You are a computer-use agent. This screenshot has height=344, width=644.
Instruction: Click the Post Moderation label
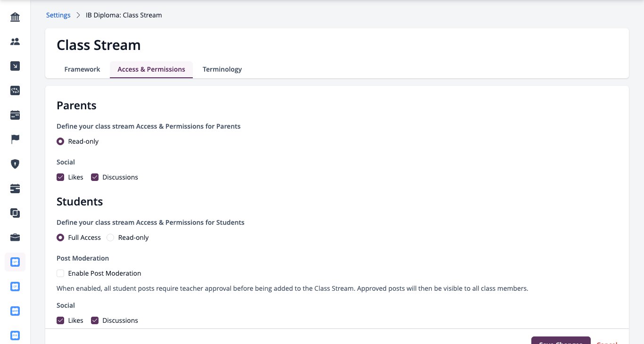(83, 258)
